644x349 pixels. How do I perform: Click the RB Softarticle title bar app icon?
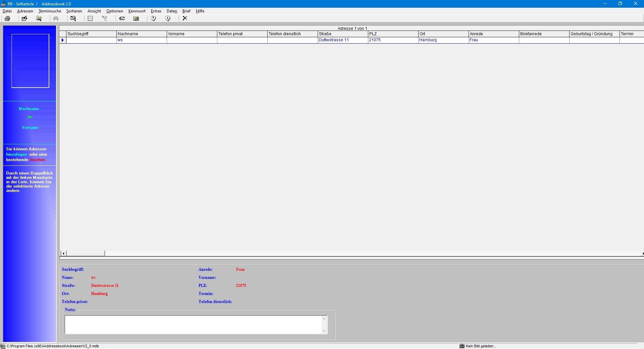[3, 4]
